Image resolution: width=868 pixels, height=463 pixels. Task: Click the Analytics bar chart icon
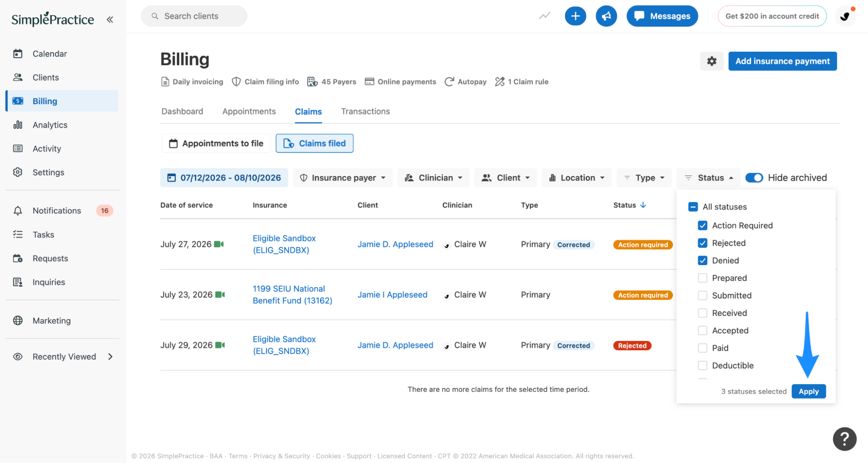click(18, 125)
